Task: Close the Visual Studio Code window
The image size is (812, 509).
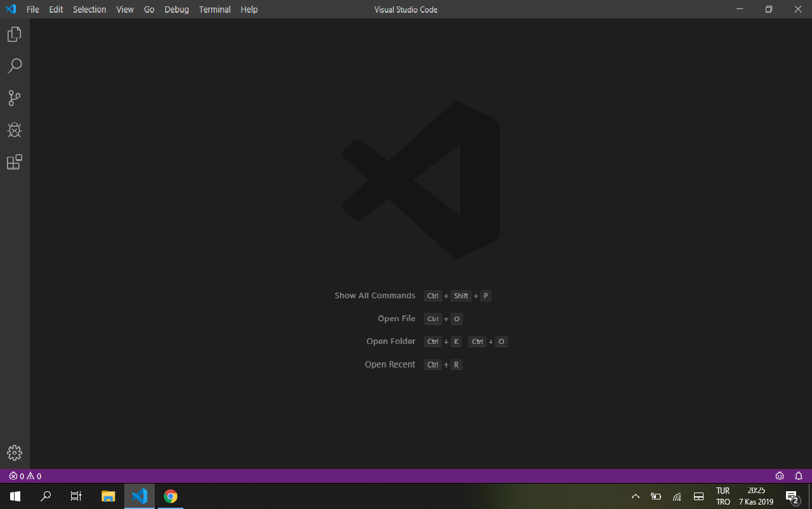Action: coord(798,10)
